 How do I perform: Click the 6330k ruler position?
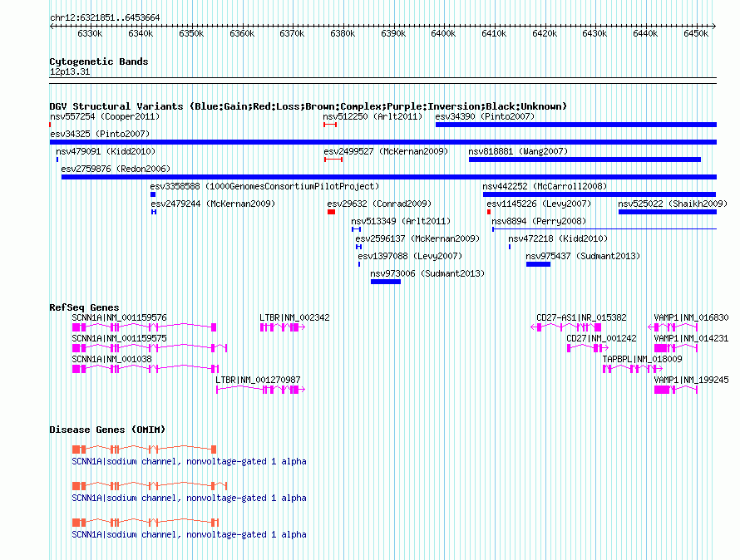(x=90, y=33)
